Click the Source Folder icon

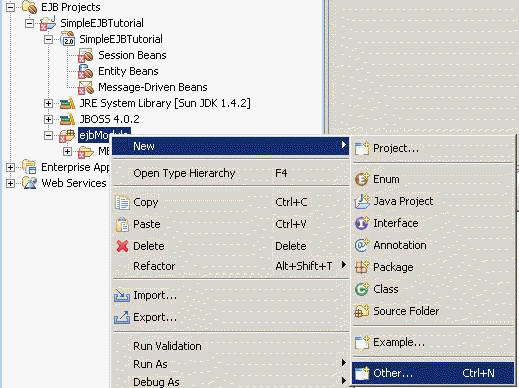362,311
